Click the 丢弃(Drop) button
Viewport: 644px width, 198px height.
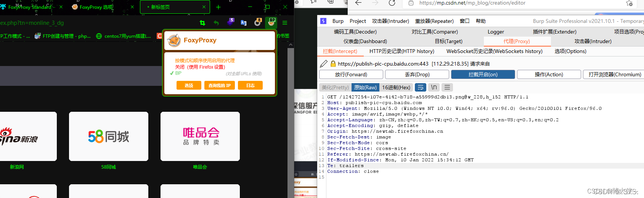417,74
